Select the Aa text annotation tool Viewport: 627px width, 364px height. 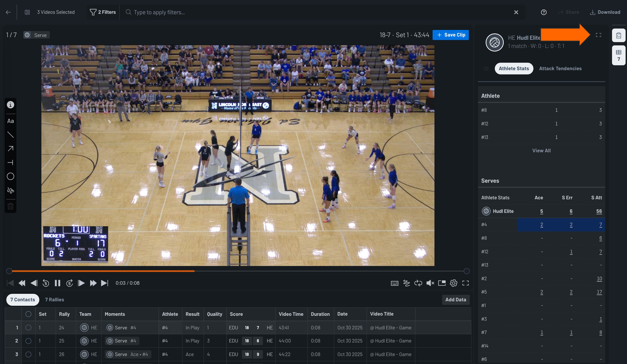[11, 121]
